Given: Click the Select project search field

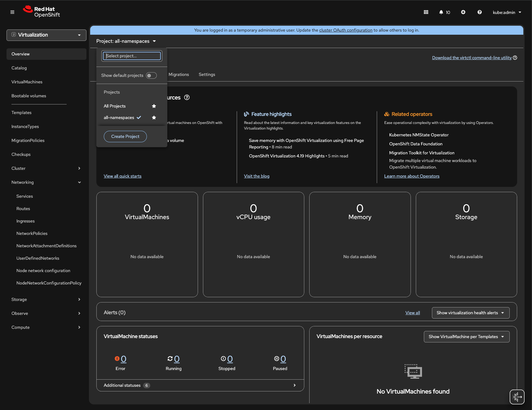Looking at the screenshot, I should click(x=132, y=56).
